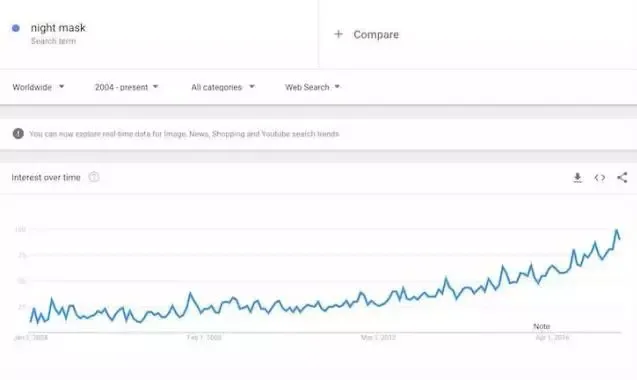This screenshot has width=637, height=380.
Task: Click the real-time data notice text
Action: pyautogui.click(x=184, y=134)
